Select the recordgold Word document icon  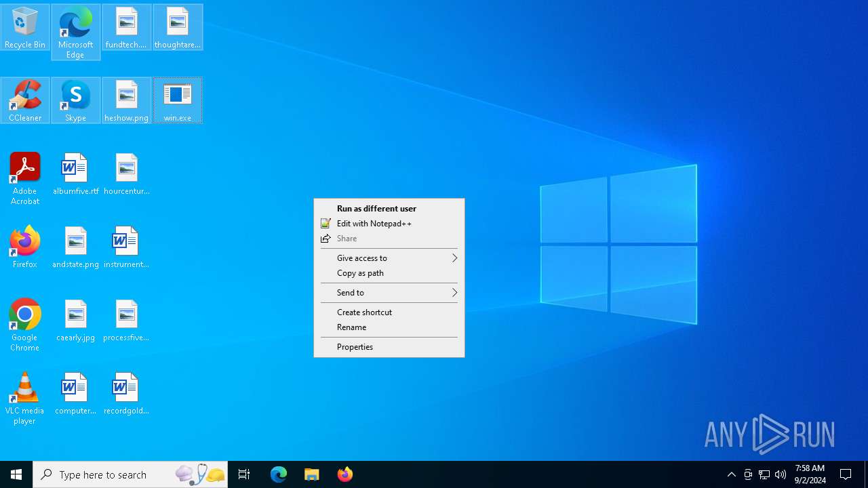(126, 394)
